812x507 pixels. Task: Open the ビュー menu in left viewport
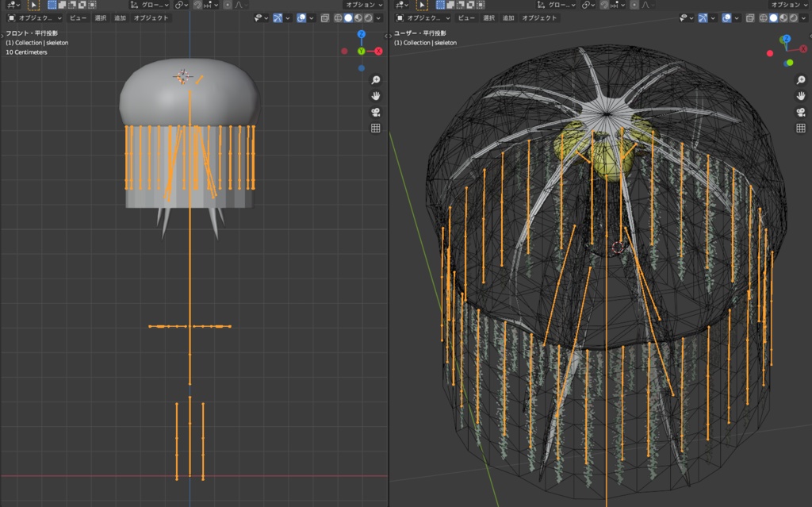pos(78,17)
